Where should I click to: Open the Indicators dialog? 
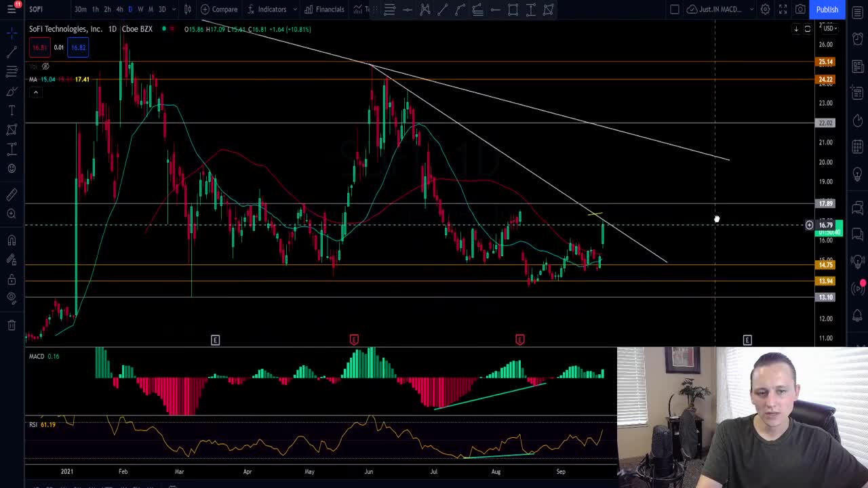[266, 9]
